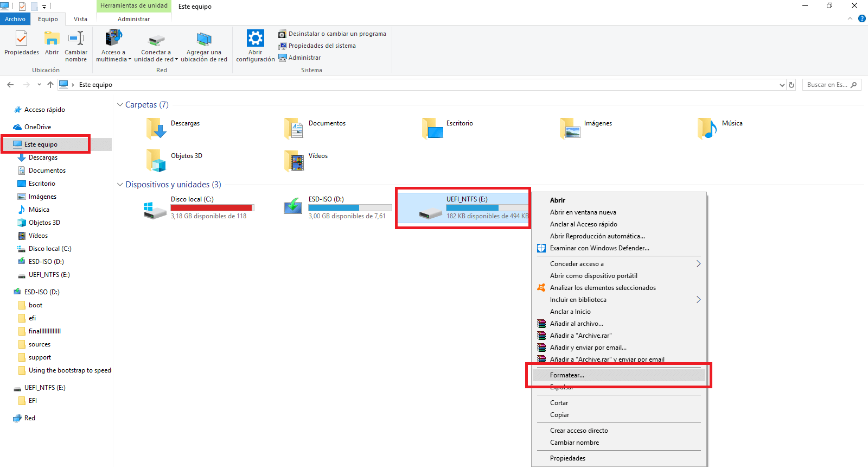Switch to the Vista tab
This screenshot has width=868, height=467.
[80, 19]
